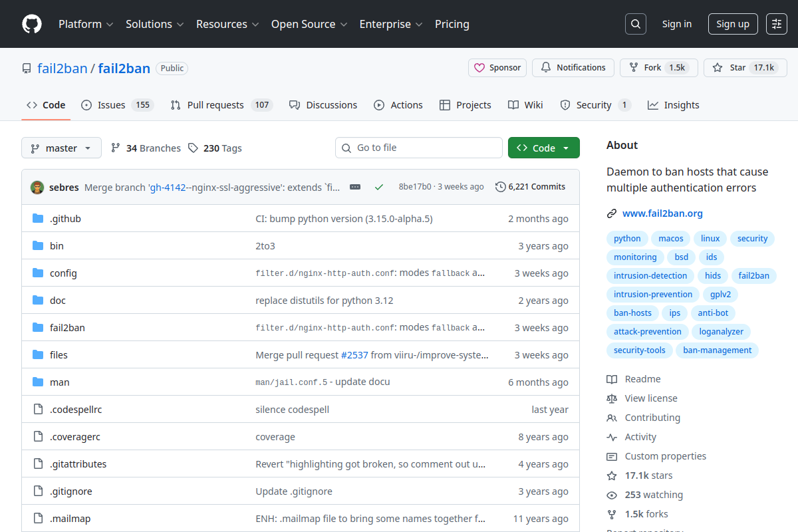
Task: Expand commit message ellipsis button
Action: coord(355,187)
